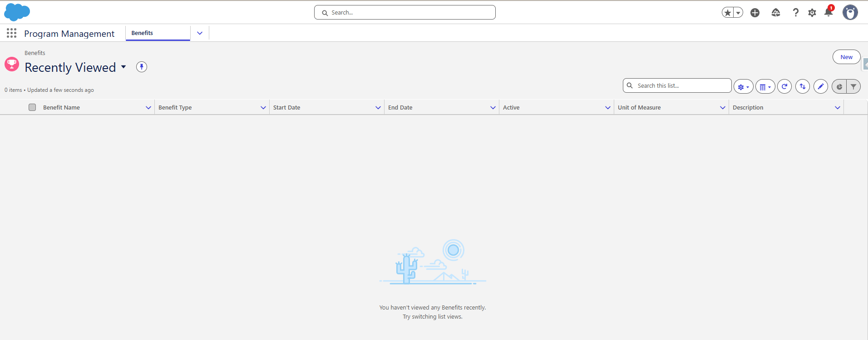Pin the Recently Viewed list view

point(142,67)
